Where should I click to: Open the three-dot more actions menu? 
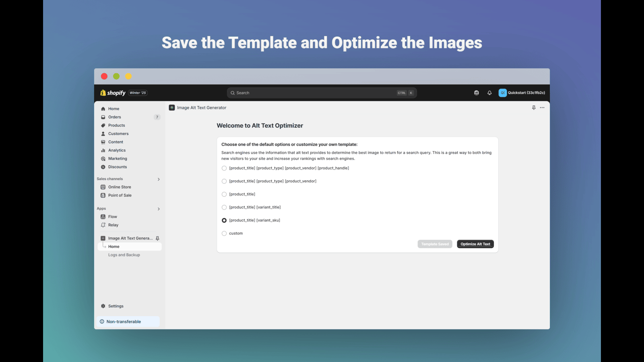[542, 108]
